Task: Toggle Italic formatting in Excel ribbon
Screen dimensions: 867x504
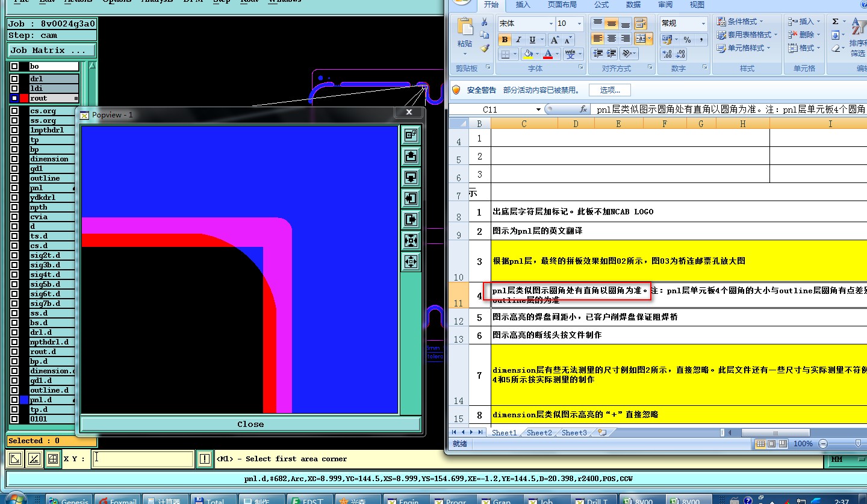Action: pyautogui.click(x=518, y=40)
